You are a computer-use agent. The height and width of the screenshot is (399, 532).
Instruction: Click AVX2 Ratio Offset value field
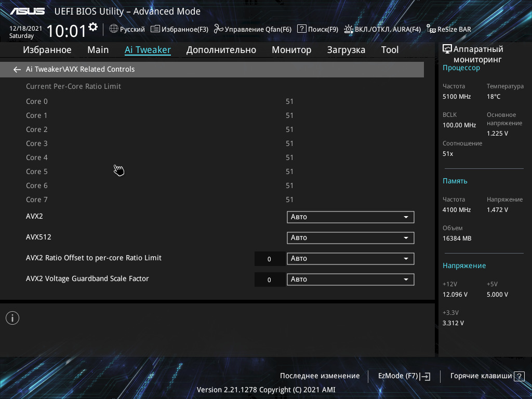(270, 259)
